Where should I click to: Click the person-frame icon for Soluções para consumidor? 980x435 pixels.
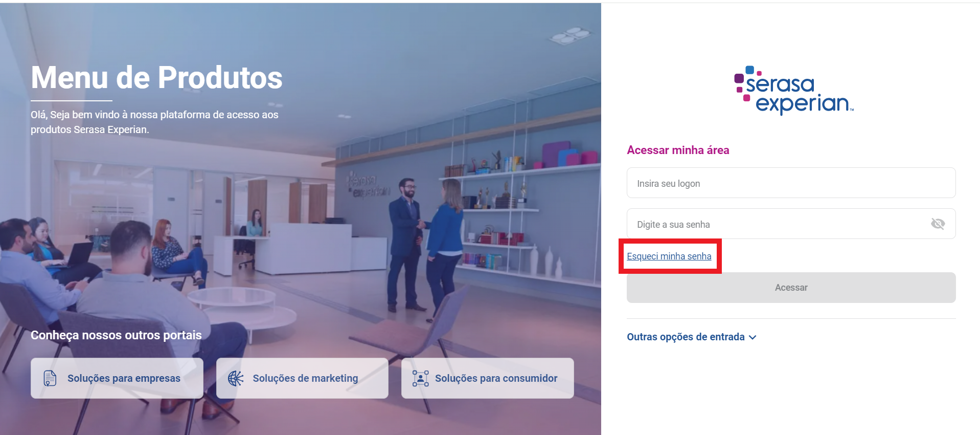[420, 378]
